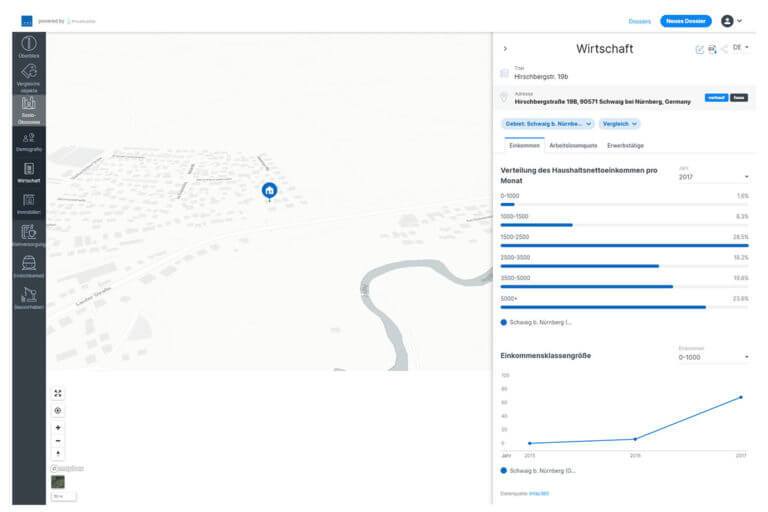Open Vergleichsobjekte in the sidebar
Viewport: 768px width, 512px height.
pos(28,77)
